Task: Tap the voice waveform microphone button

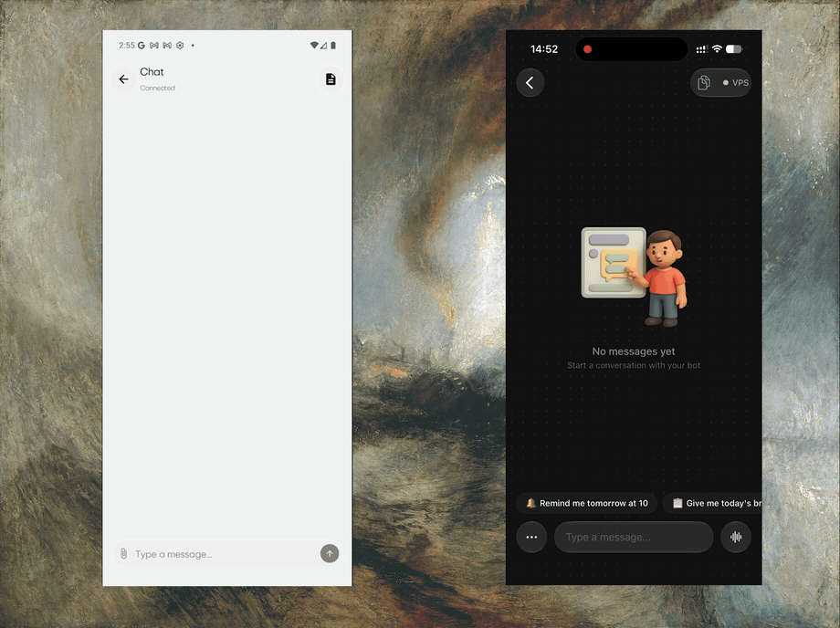Action: (736, 537)
